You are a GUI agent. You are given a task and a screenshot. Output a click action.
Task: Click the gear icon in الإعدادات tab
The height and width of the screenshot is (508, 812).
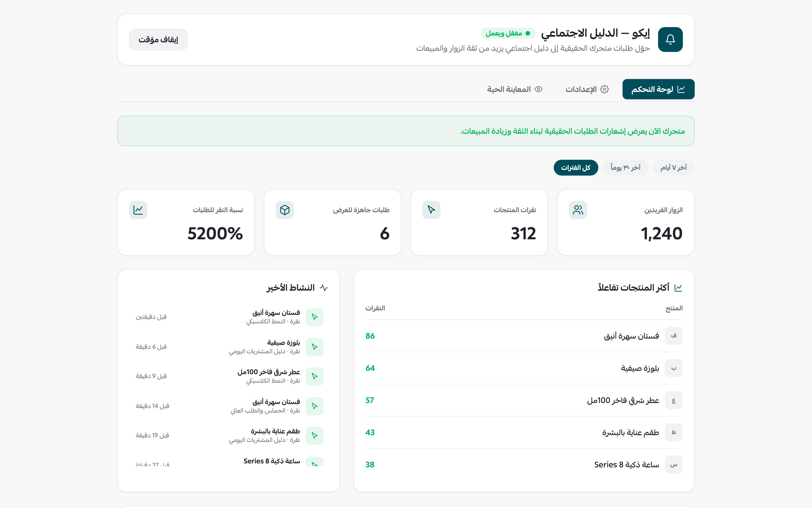tap(604, 89)
